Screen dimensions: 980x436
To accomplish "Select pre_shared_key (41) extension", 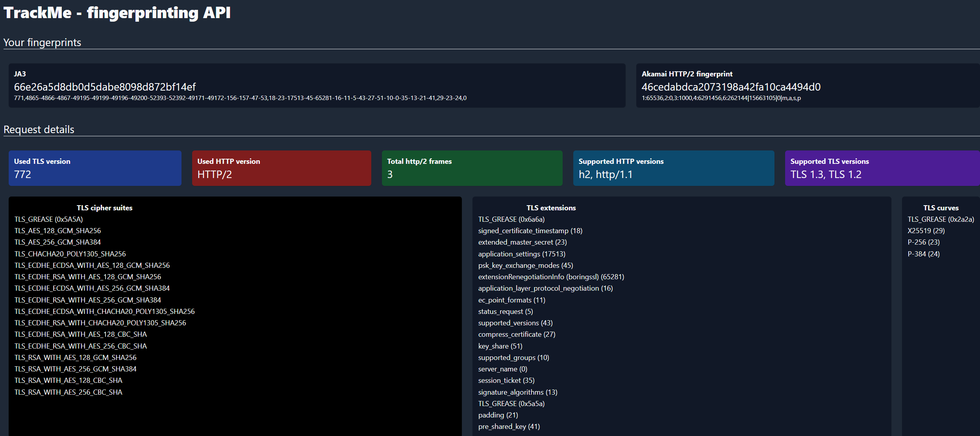I will [x=509, y=427].
